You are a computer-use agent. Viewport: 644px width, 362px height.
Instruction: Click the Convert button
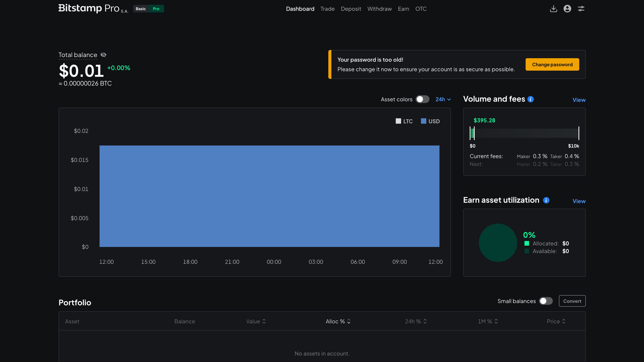tap(572, 301)
